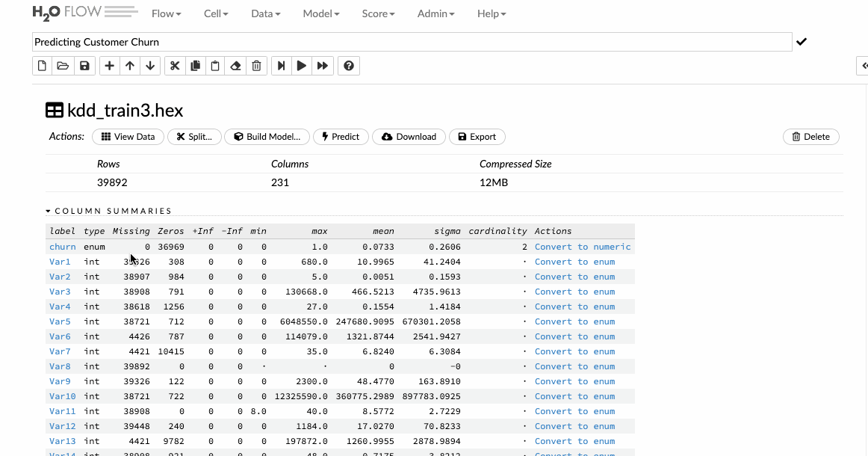The height and width of the screenshot is (456, 868).
Task: Open the Score menu
Action: 378,14
